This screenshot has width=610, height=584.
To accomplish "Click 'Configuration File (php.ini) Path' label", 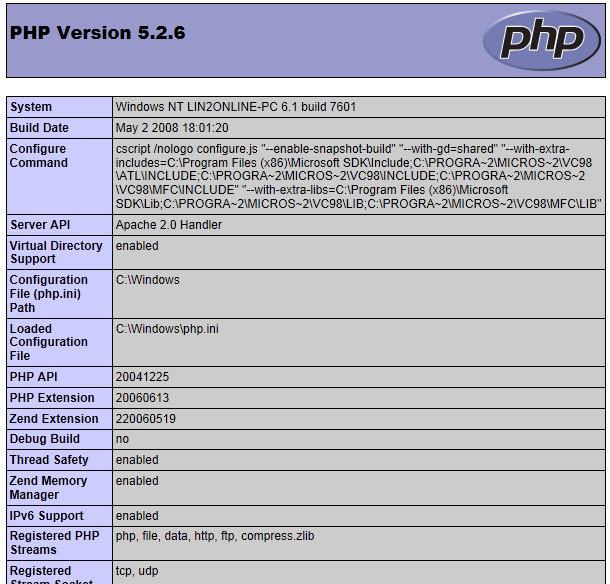I will (x=49, y=294).
